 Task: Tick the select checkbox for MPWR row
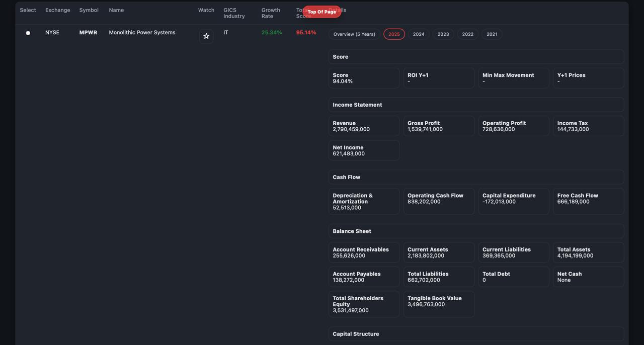tap(28, 33)
